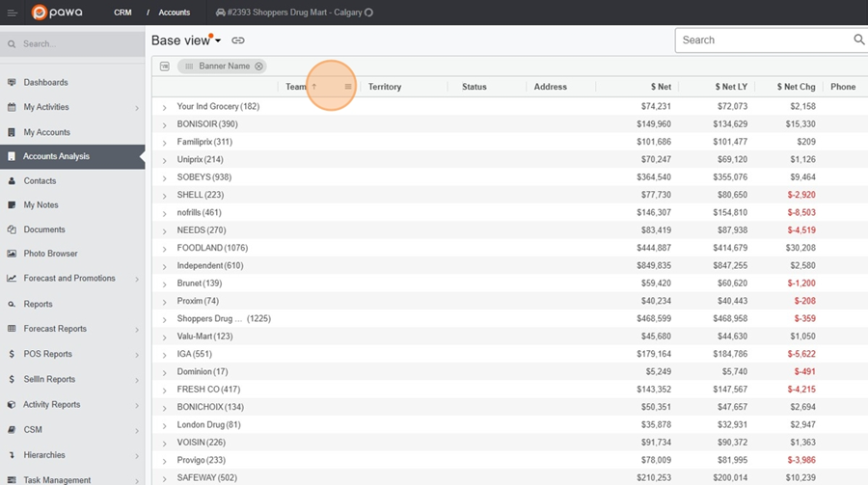Screen dimensions: 868x485
Task: Click the Phone column header
Action: (x=843, y=87)
